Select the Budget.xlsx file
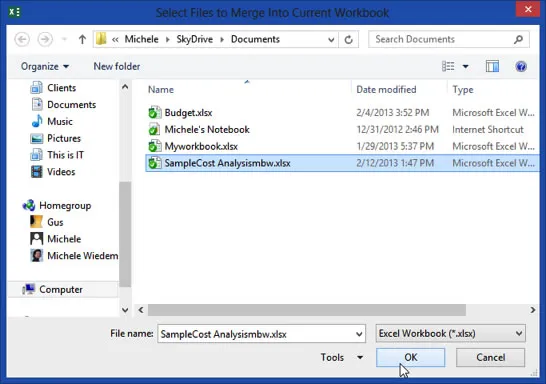This screenshot has height=384, width=546. coord(188,113)
